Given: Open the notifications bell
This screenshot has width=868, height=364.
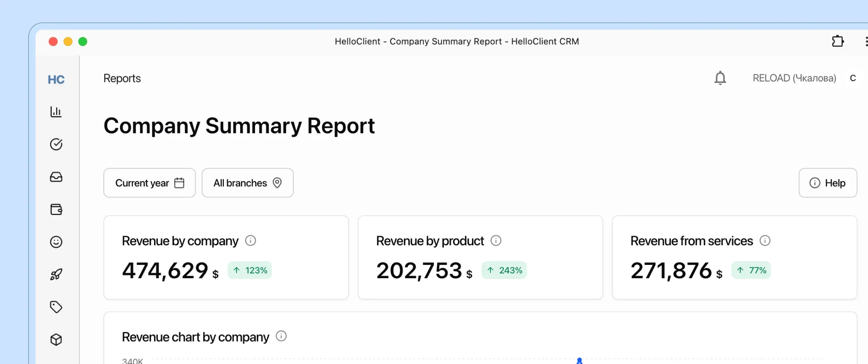Looking at the screenshot, I should [720, 78].
